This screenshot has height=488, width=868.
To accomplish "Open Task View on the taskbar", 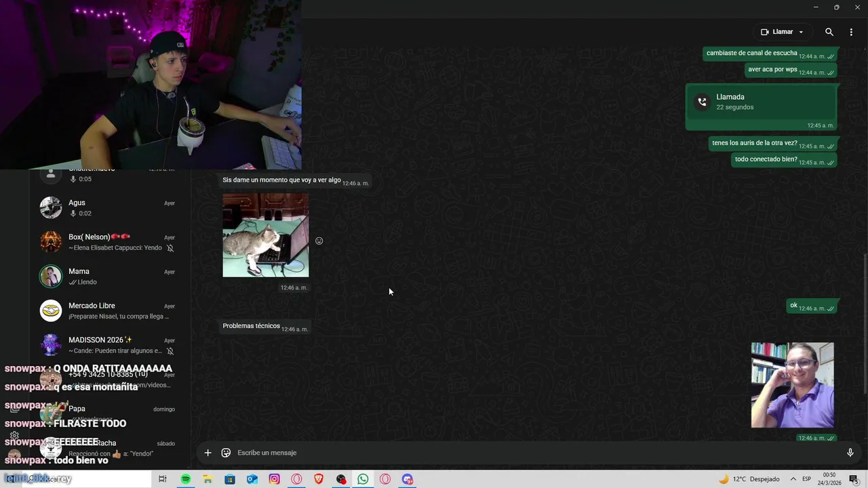I will pyautogui.click(x=163, y=479).
